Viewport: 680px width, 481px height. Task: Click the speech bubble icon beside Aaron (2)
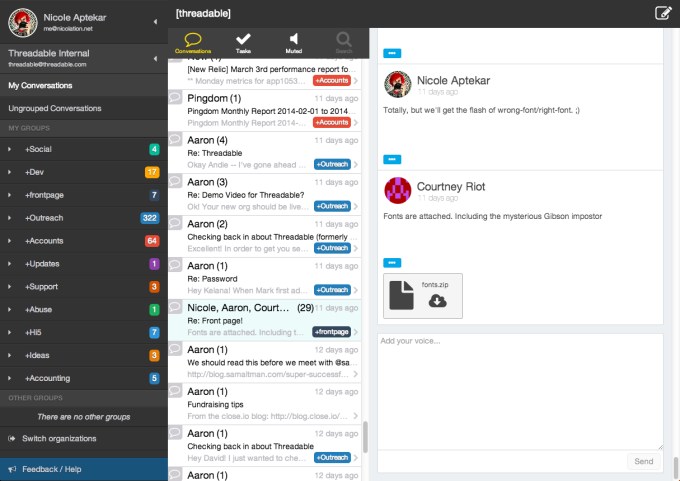[x=175, y=223]
